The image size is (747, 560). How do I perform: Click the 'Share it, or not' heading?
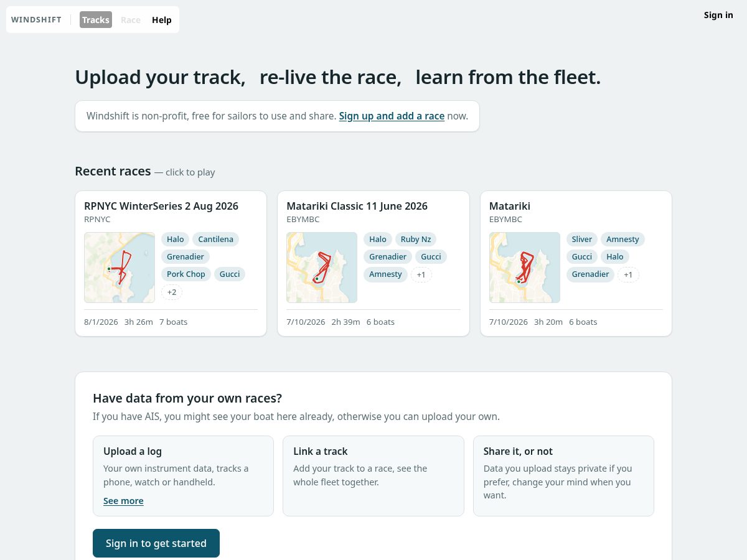pos(518,451)
